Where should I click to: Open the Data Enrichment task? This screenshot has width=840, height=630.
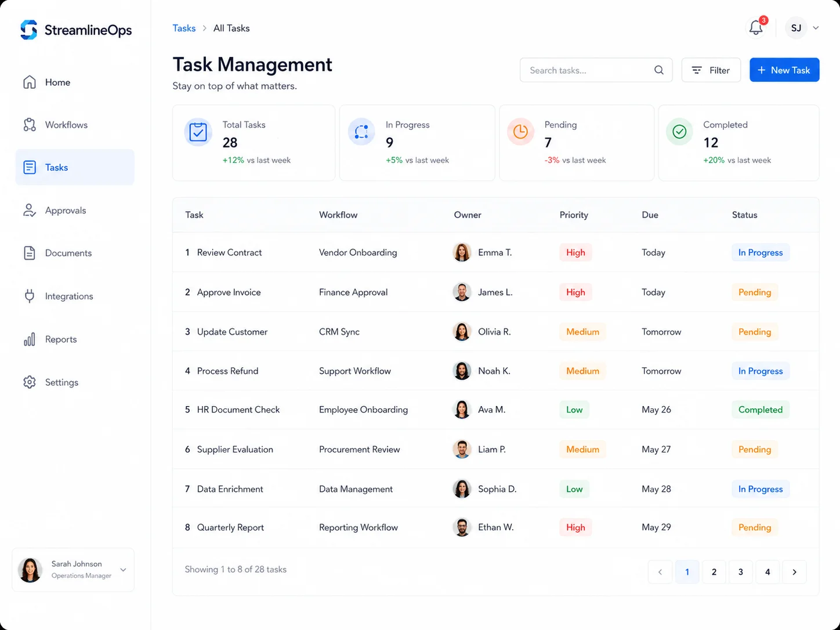(230, 489)
